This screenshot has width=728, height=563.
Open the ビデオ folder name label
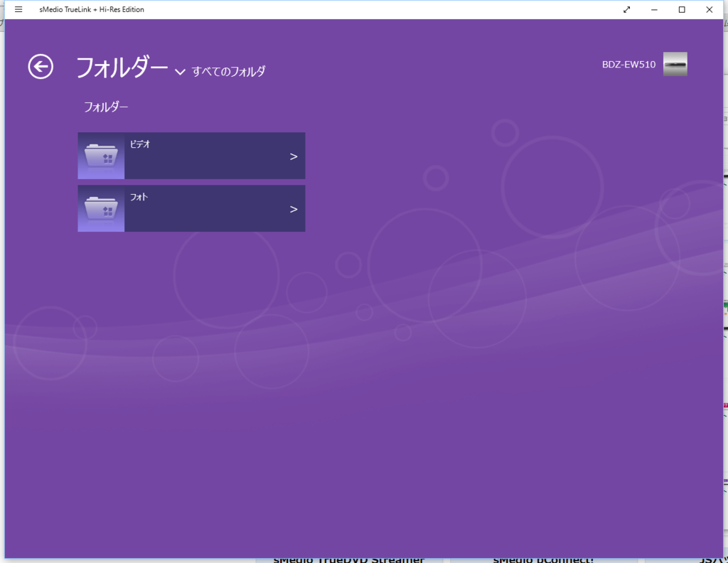click(140, 144)
